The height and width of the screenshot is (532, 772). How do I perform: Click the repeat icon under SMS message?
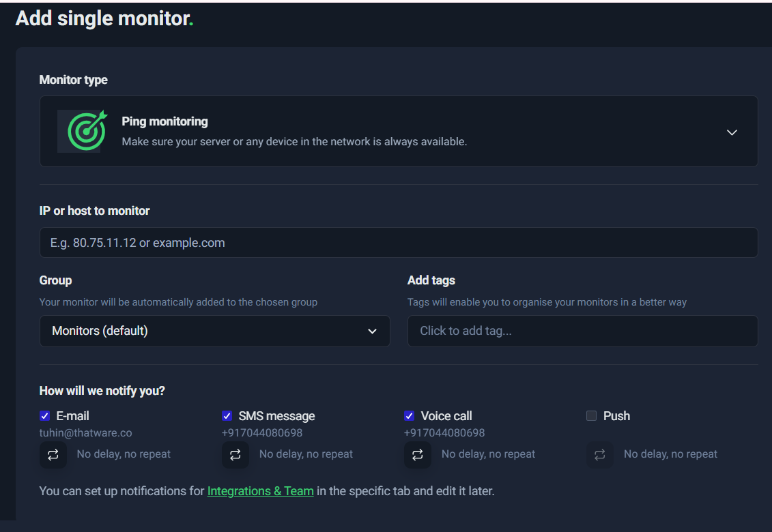[235, 454]
